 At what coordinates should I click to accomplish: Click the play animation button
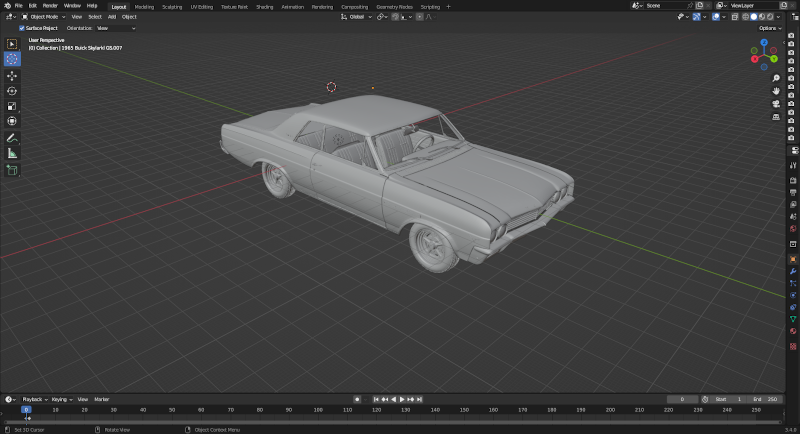point(402,399)
